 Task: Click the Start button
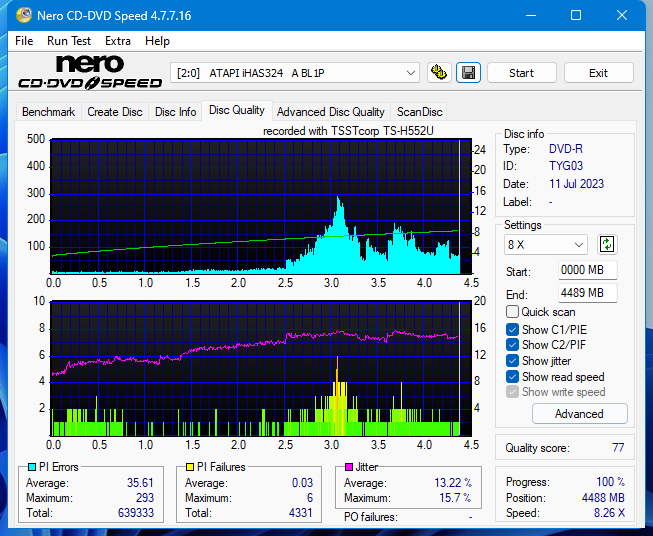click(521, 73)
